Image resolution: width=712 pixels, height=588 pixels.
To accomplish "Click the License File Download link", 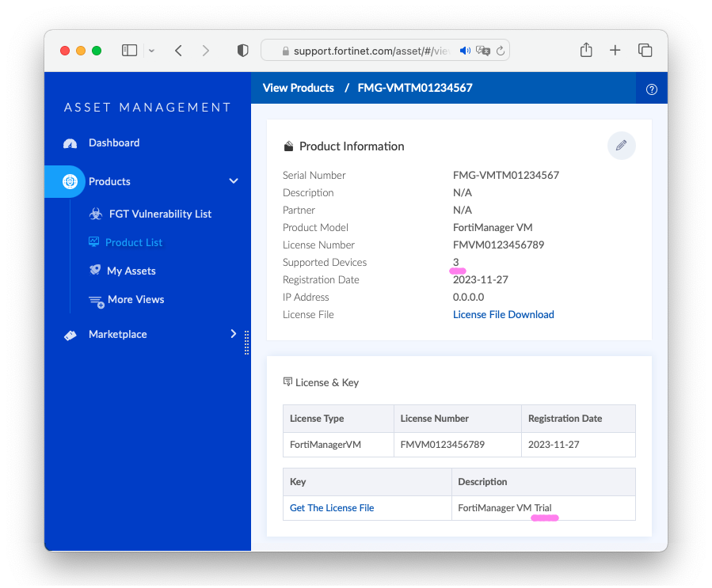I will click(503, 314).
